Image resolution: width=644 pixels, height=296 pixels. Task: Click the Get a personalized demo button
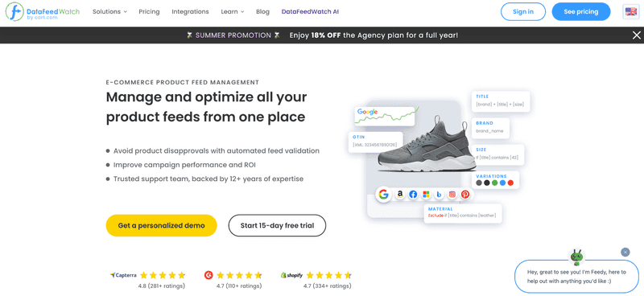pyautogui.click(x=162, y=225)
